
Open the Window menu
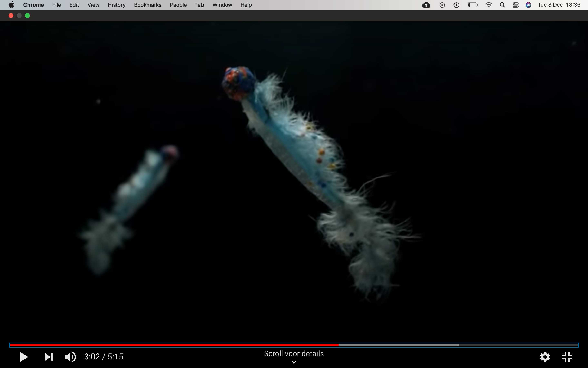tap(222, 5)
